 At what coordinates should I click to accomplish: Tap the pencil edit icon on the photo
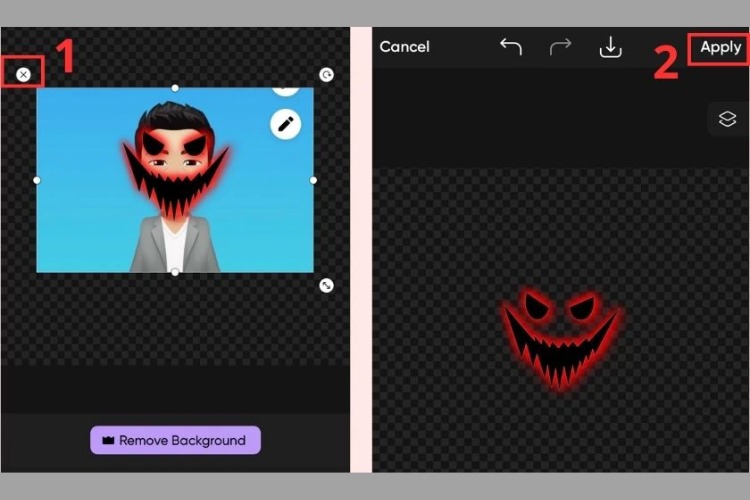coord(286,124)
